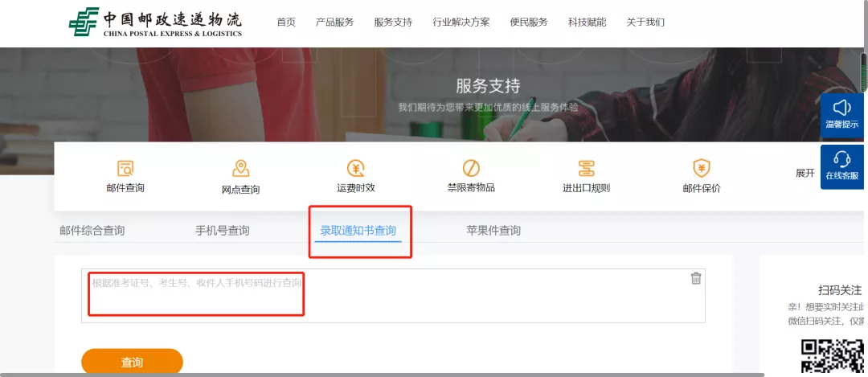Open 温馨提示 speaker notice widget
Viewport: 868px width, 377px height.
point(841,113)
